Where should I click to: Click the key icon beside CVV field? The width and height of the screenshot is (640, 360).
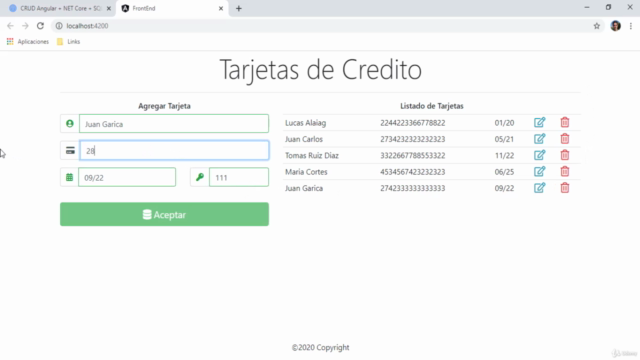(x=200, y=177)
